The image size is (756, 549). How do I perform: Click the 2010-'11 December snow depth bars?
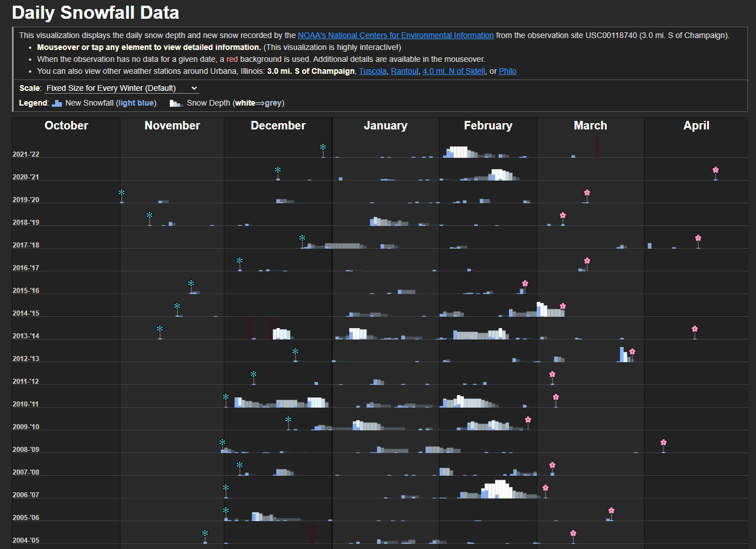click(281, 403)
